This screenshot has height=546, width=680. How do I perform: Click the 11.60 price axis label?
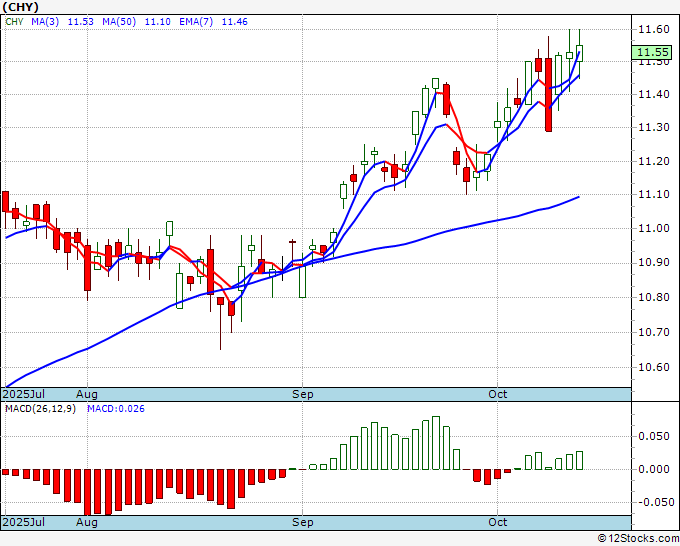pyautogui.click(x=654, y=29)
